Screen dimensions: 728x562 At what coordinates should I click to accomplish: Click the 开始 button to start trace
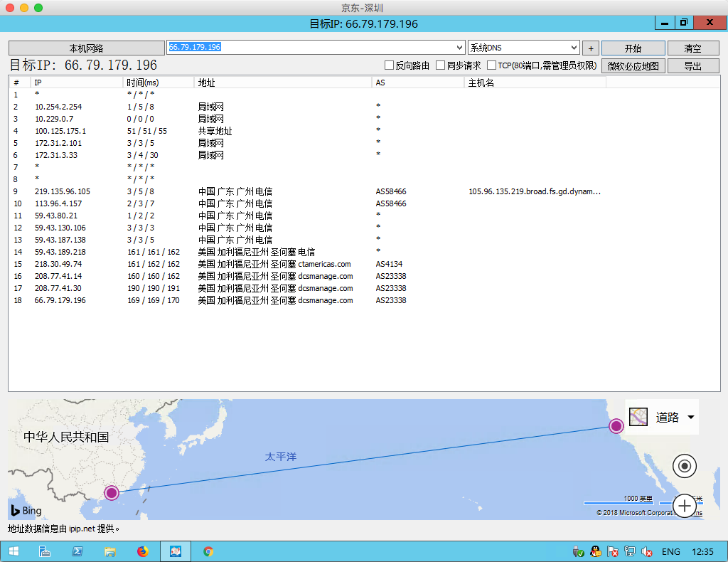pos(633,48)
